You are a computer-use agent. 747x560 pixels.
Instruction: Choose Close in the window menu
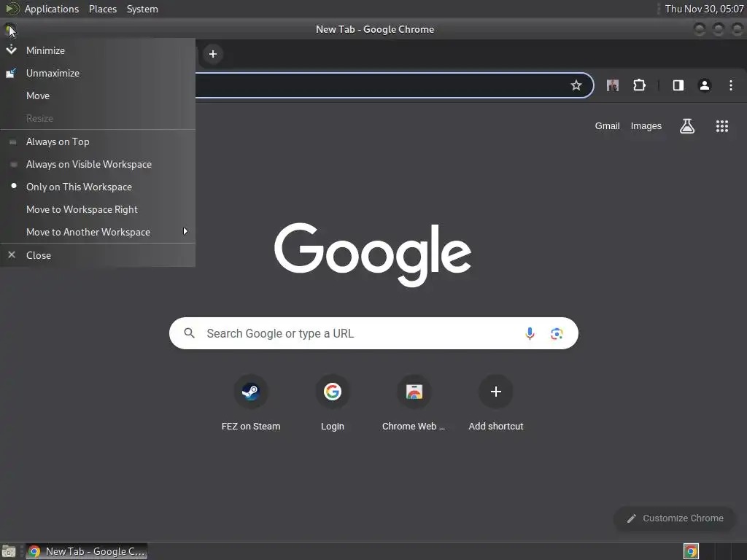point(98,255)
